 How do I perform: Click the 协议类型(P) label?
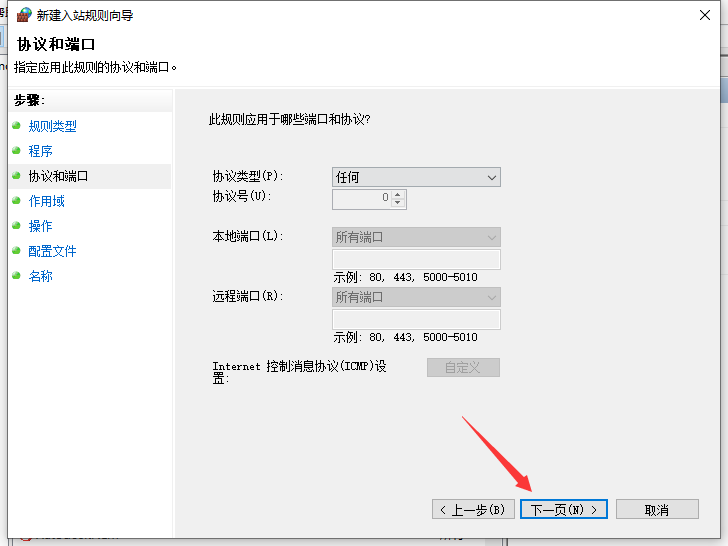(x=248, y=176)
